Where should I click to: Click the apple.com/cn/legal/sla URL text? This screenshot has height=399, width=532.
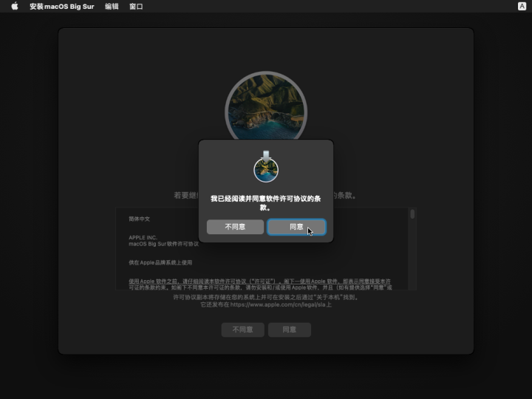(278, 304)
